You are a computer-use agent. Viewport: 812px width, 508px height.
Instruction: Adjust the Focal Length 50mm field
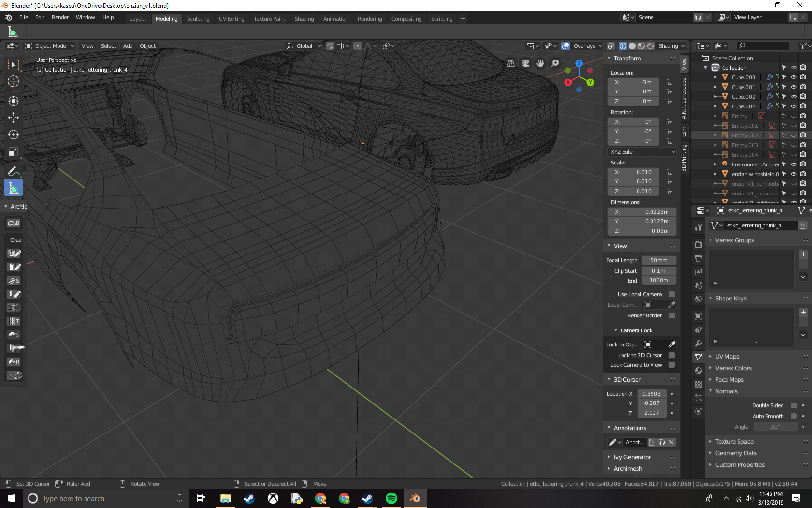click(658, 260)
